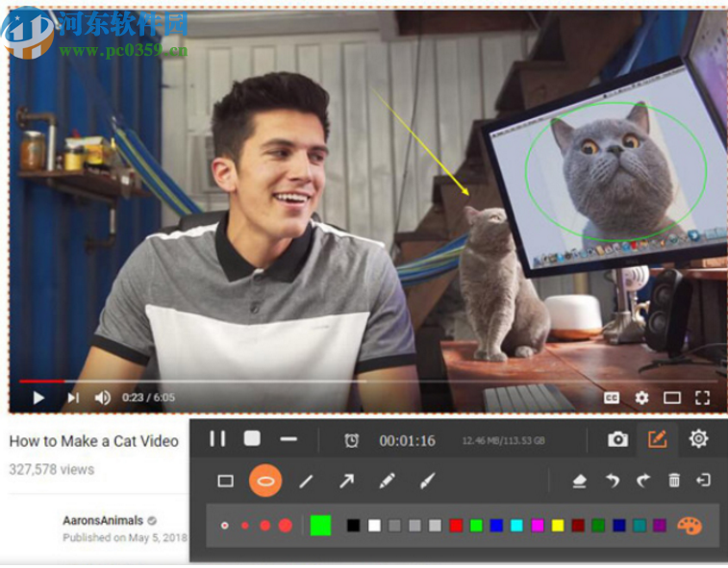Click the 0:23 / 6:05 time display
The image size is (728, 568).
pos(148,397)
